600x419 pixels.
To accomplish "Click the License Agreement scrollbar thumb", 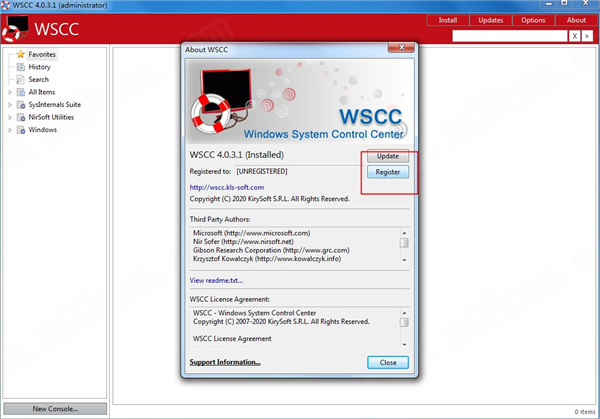I will pos(404,323).
